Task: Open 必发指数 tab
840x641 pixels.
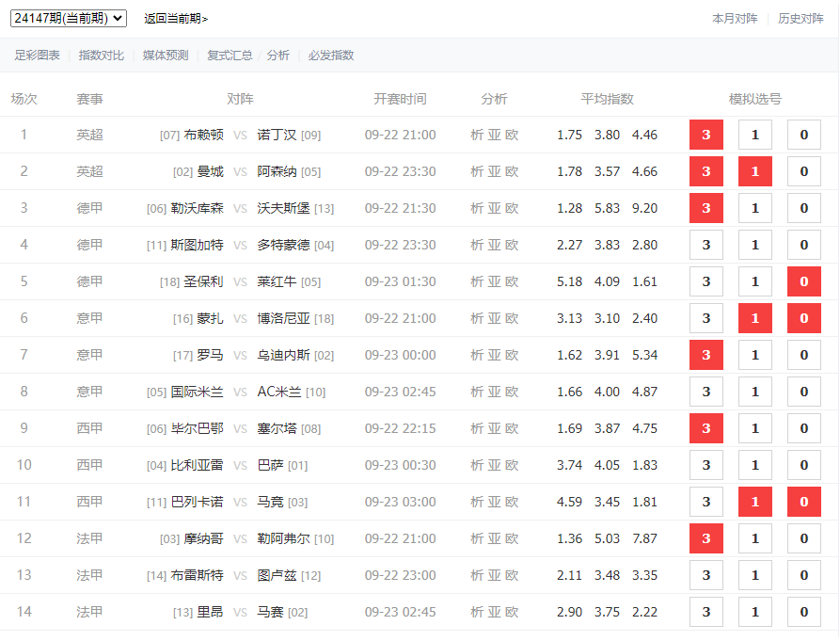Action: coord(331,56)
